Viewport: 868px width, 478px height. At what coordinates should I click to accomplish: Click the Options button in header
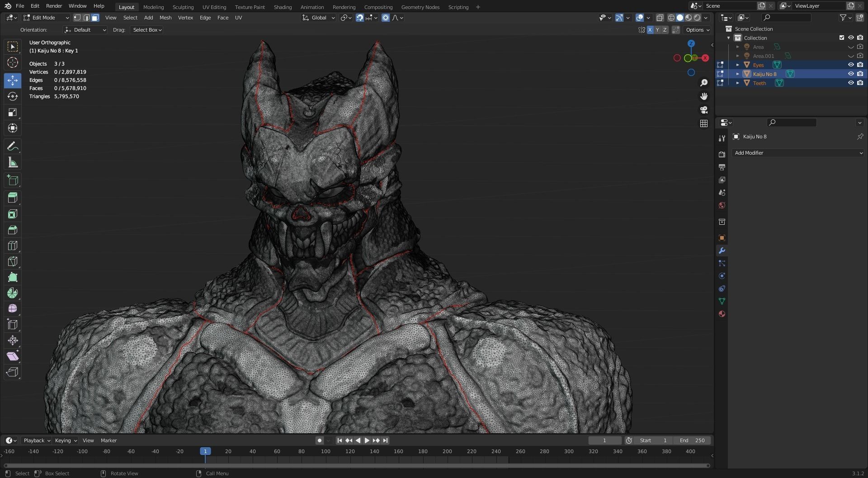[x=698, y=30]
